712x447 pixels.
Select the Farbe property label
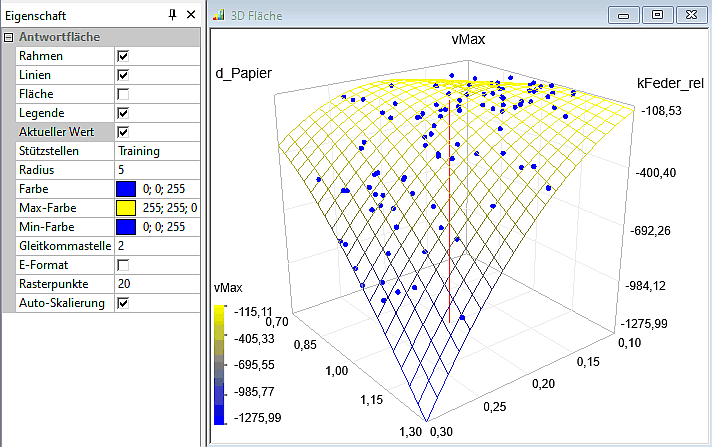(x=34, y=189)
